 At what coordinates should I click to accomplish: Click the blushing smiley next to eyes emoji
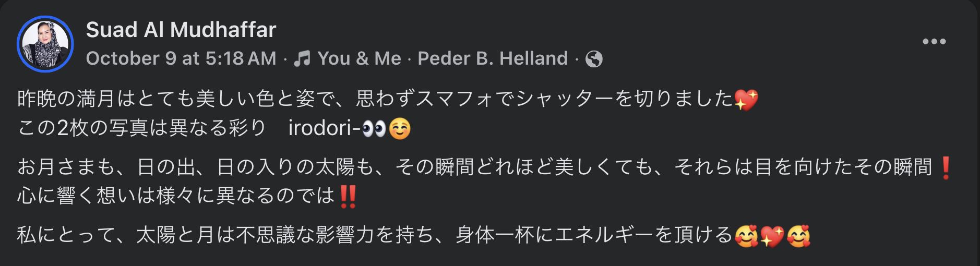(x=400, y=129)
